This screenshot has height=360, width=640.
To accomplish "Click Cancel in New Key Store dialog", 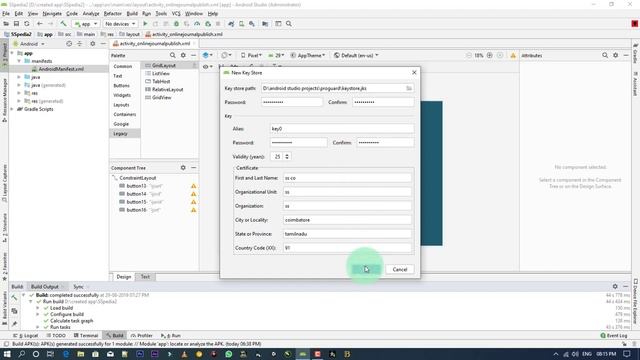I will tap(400, 269).
